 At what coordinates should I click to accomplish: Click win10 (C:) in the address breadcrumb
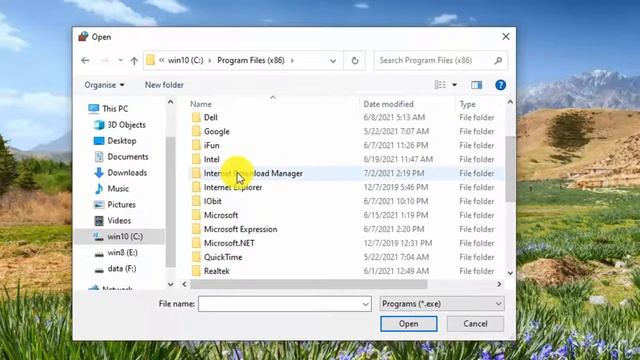pos(186,60)
